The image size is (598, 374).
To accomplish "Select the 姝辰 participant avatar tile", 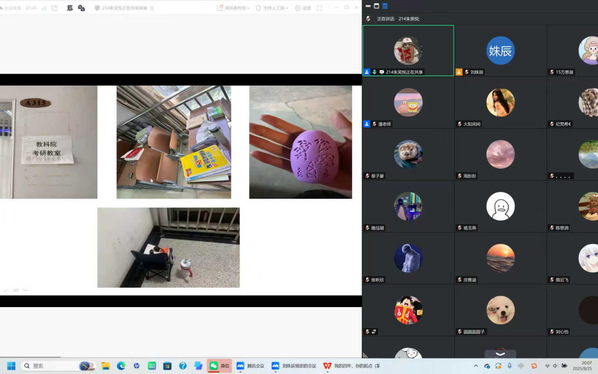I will pyautogui.click(x=500, y=51).
